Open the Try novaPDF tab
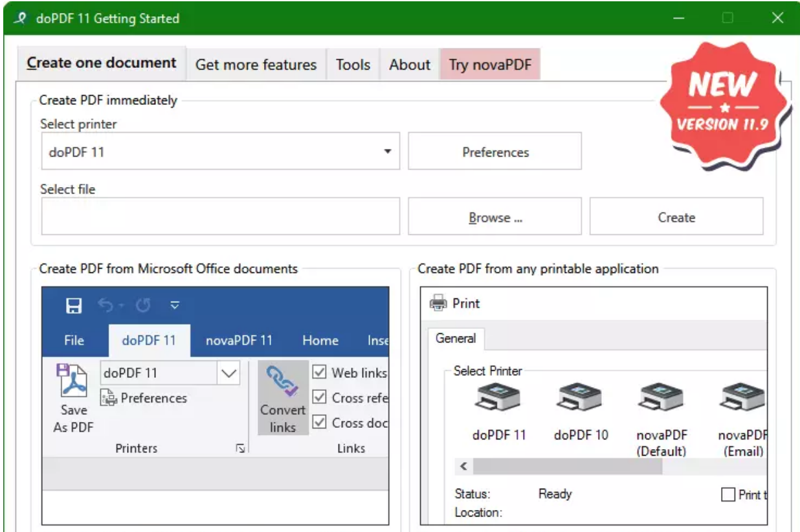 [490, 64]
